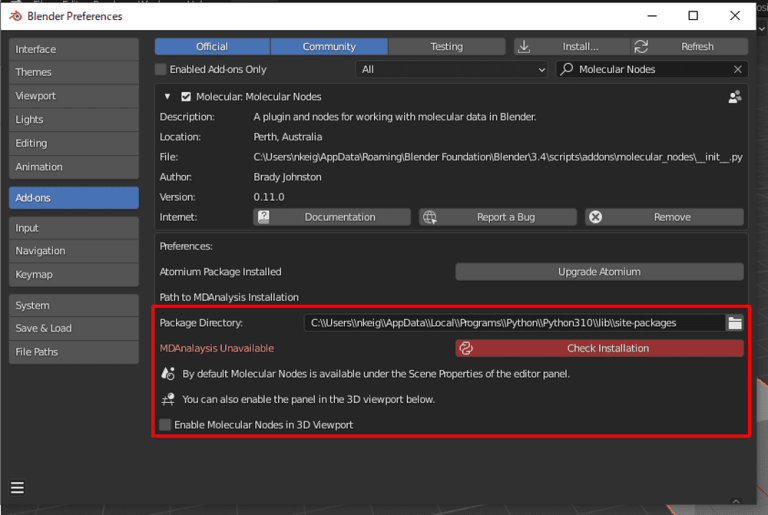Click the Package Directory path field
The height and width of the screenshot is (515, 768).
click(x=514, y=322)
